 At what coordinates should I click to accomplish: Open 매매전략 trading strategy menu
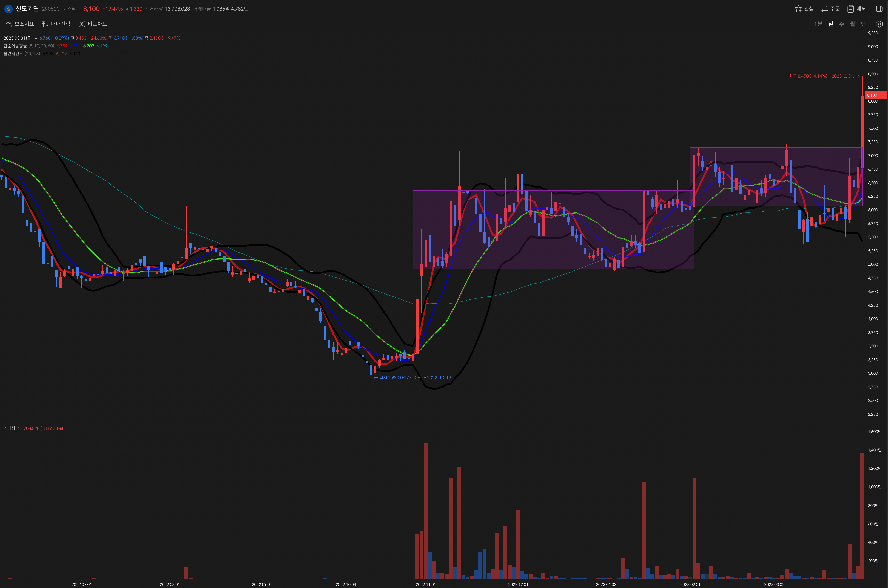click(x=56, y=24)
